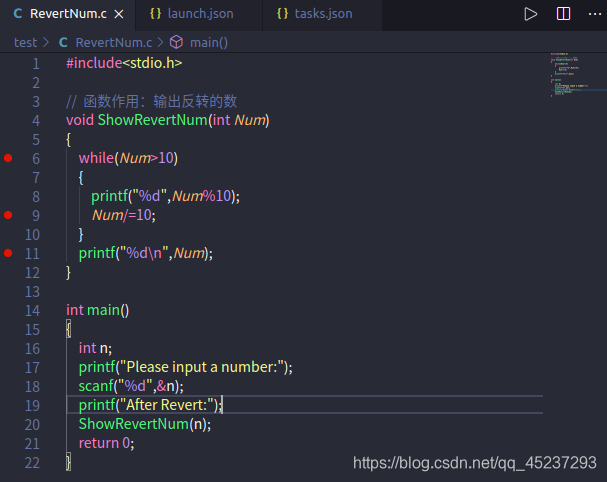
Task: Click the minimap code overview
Action: [x=577, y=74]
